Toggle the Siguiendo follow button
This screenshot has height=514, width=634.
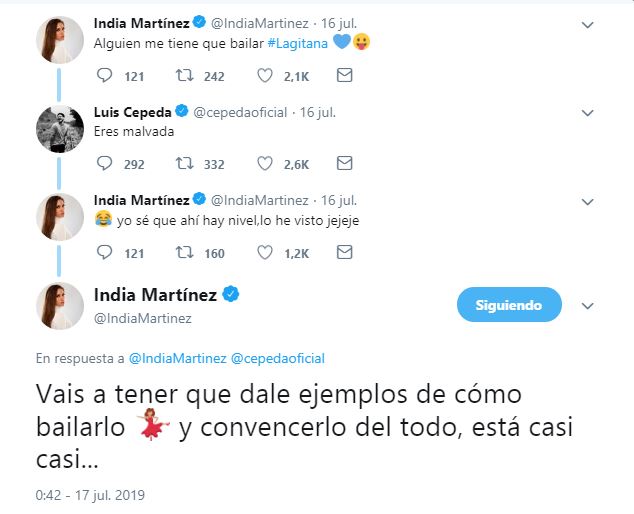(509, 305)
